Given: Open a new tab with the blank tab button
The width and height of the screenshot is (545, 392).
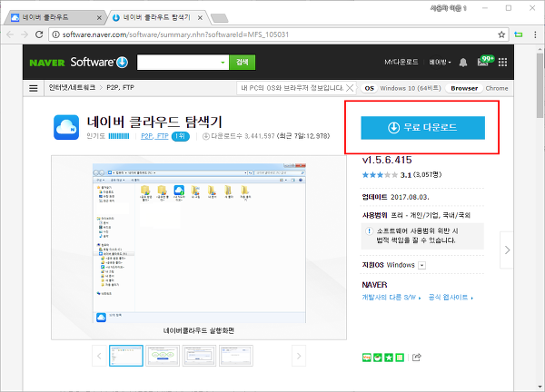Looking at the screenshot, I should tap(219, 18).
